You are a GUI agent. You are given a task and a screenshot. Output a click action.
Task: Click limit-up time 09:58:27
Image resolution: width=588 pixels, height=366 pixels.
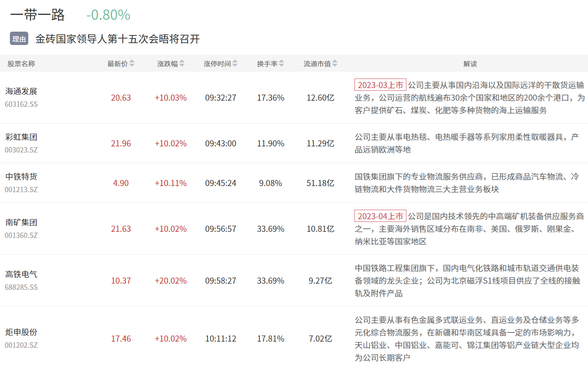(221, 281)
